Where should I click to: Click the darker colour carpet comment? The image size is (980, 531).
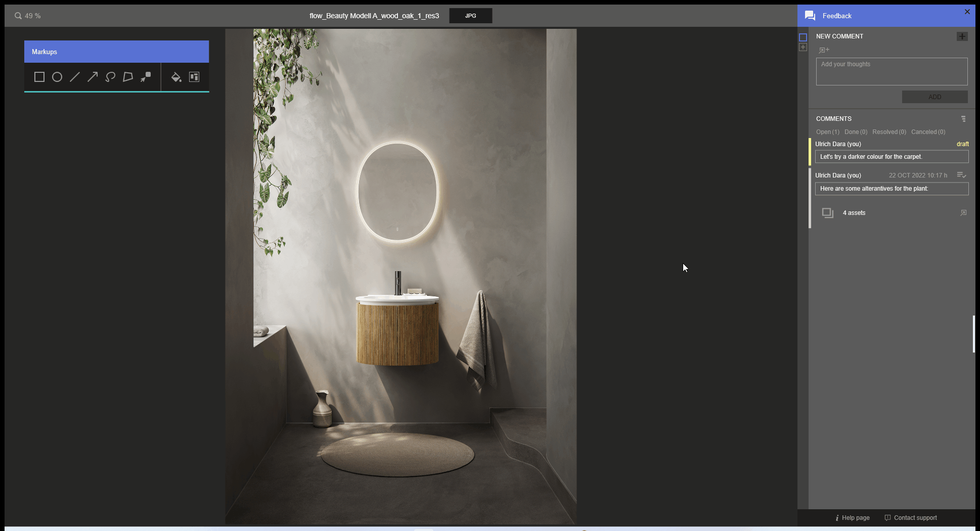[x=892, y=157]
